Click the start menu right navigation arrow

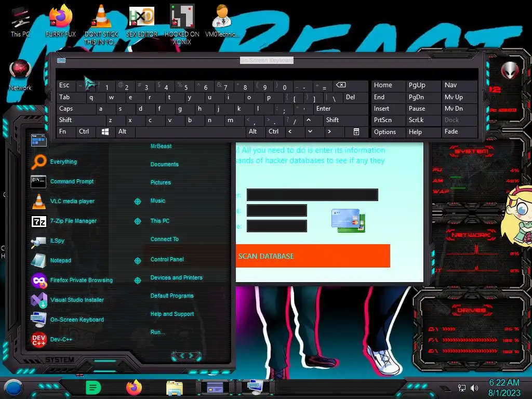[191, 355]
